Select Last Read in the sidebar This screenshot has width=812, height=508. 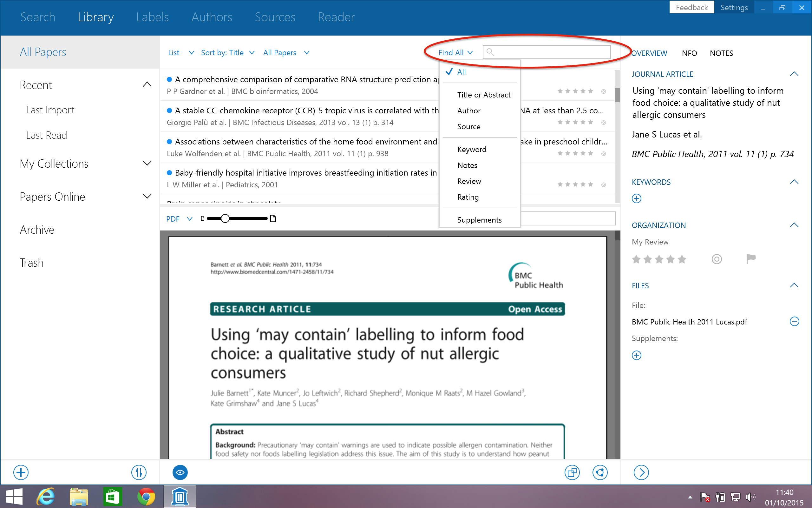click(47, 135)
